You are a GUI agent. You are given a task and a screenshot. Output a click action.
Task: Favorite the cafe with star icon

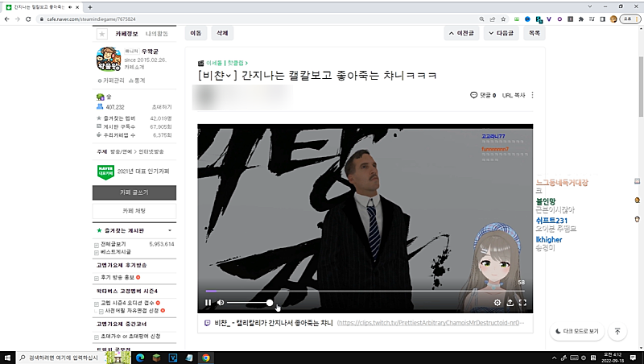tap(102, 34)
